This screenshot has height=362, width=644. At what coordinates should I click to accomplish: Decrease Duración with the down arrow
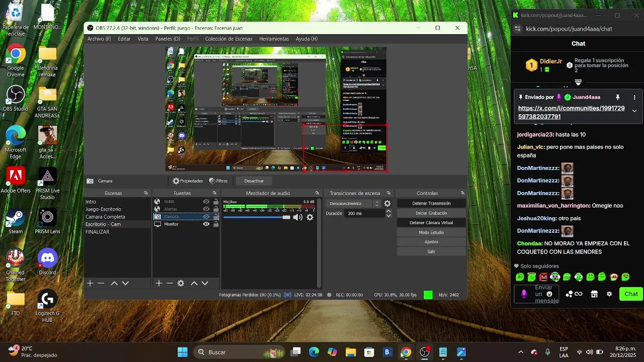[388, 216]
